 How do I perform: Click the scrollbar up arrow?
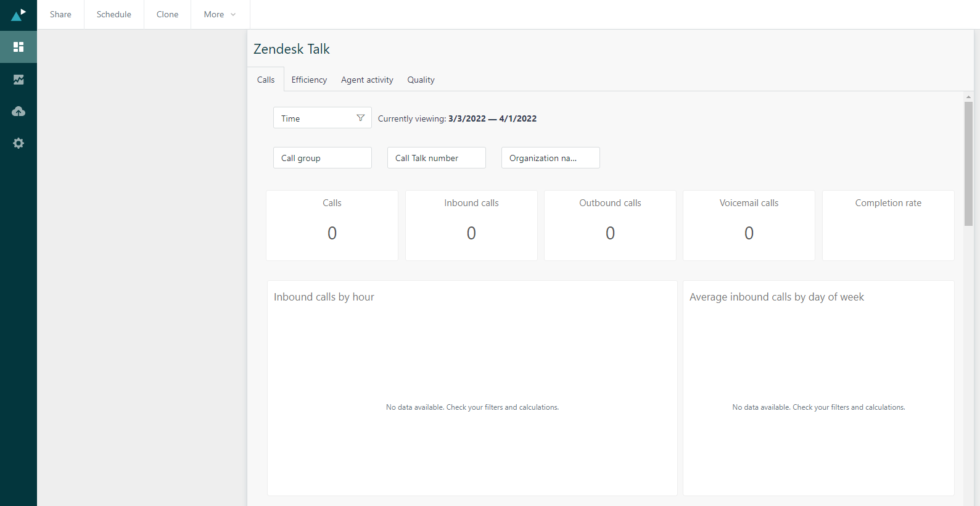pos(968,97)
